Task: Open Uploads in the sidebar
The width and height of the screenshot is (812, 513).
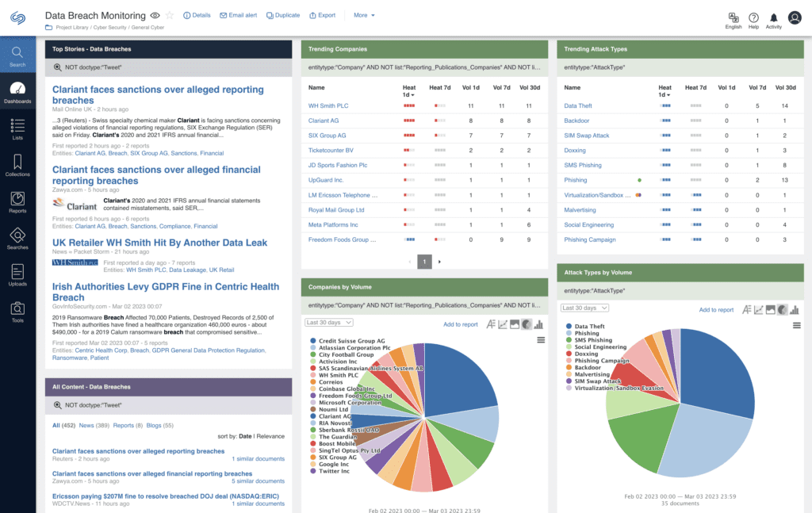Action: pos(17,275)
